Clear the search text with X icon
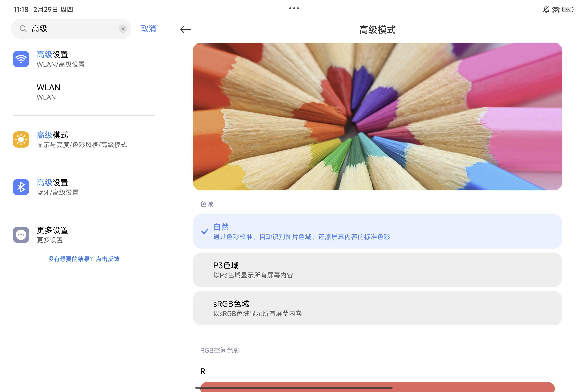 click(x=123, y=29)
